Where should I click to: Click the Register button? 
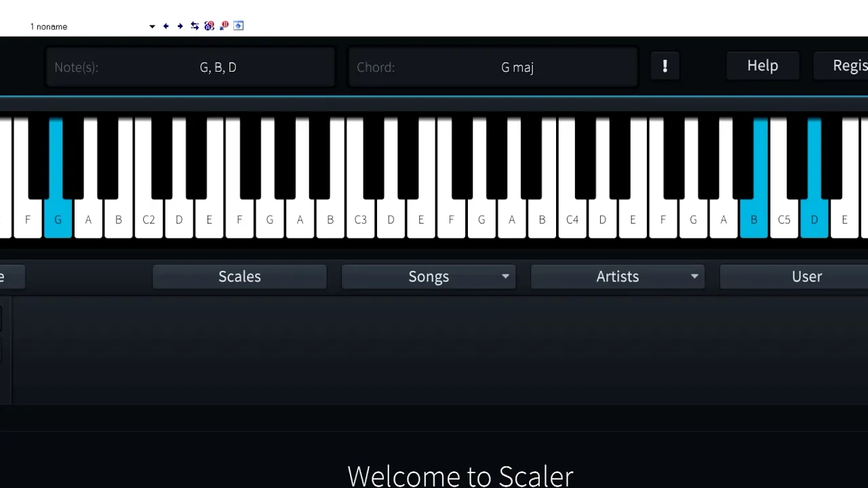[x=841, y=66]
